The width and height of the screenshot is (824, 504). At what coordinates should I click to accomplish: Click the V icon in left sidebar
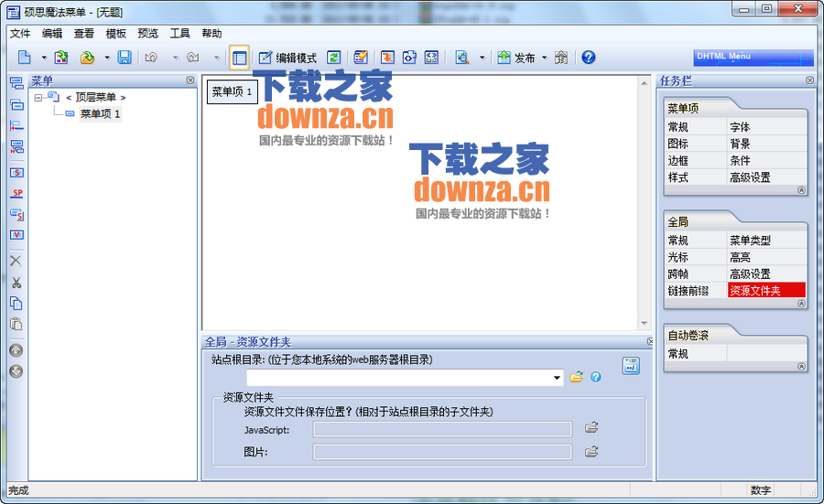(16, 235)
